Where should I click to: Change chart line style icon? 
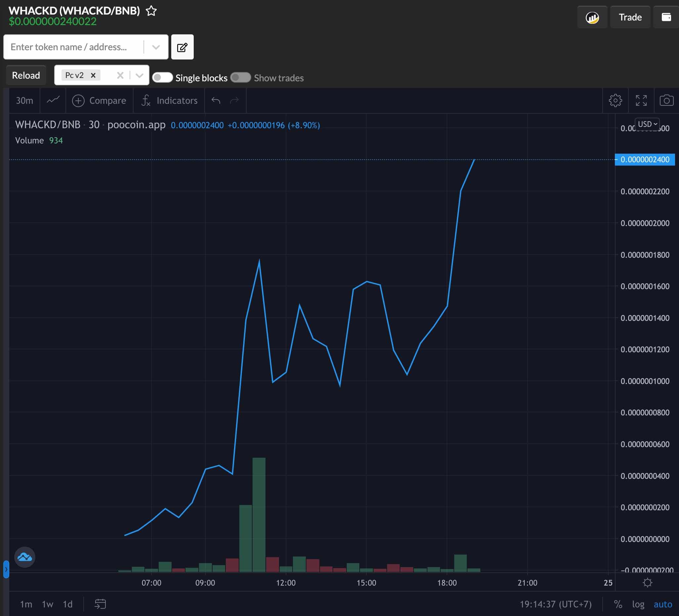point(53,100)
